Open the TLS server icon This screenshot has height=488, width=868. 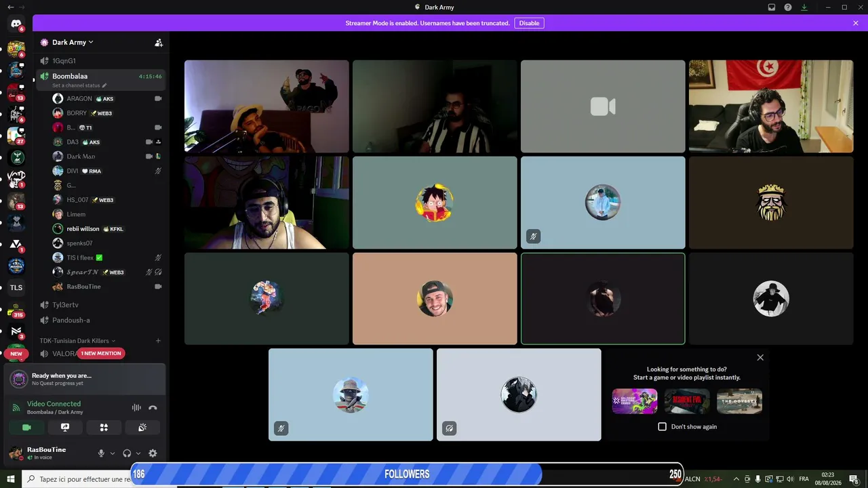[16, 287]
